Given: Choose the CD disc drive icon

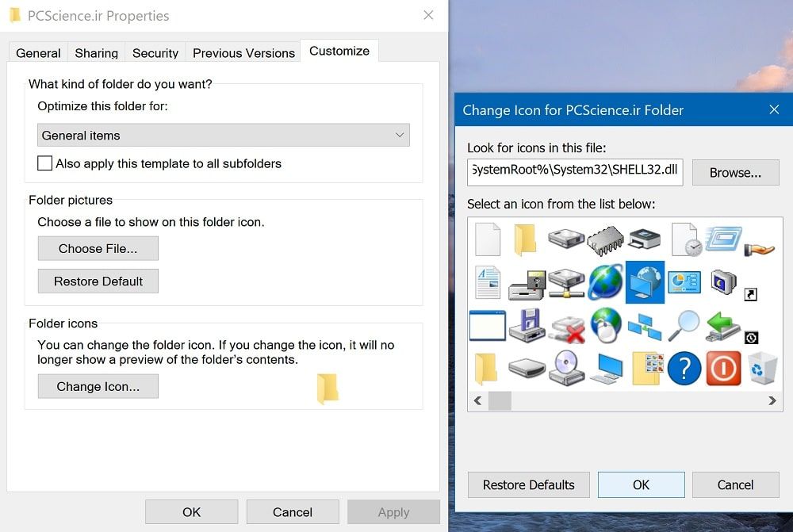Looking at the screenshot, I should [x=567, y=369].
